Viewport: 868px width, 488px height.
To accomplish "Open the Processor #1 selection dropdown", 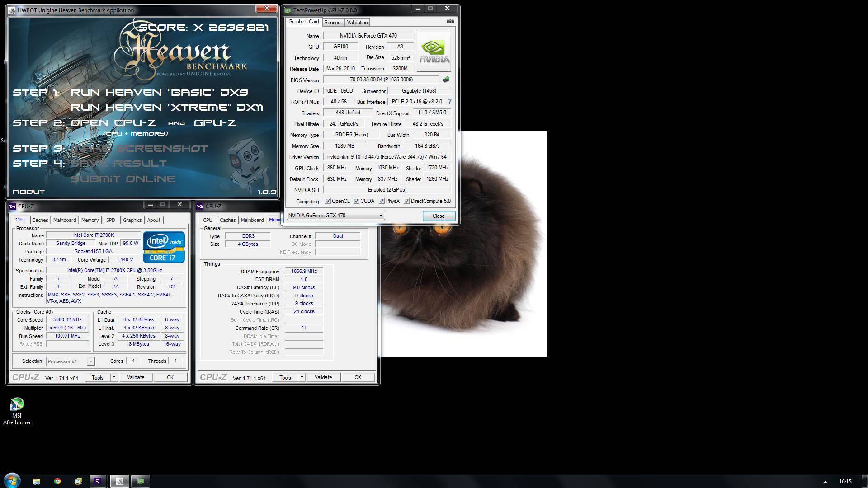I will pyautogui.click(x=70, y=361).
